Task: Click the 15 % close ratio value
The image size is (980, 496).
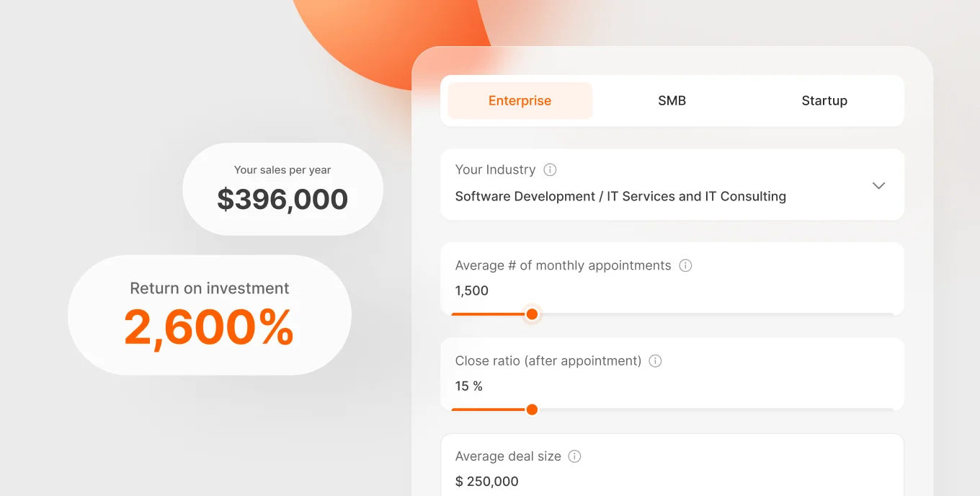Action: point(469,386)
